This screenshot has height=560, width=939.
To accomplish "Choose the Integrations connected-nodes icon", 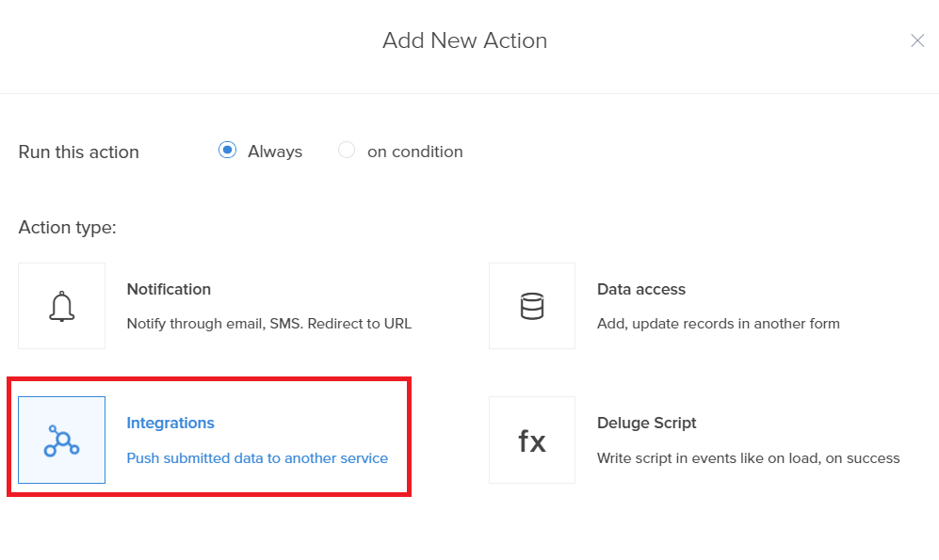I will [x=61, y=440].
